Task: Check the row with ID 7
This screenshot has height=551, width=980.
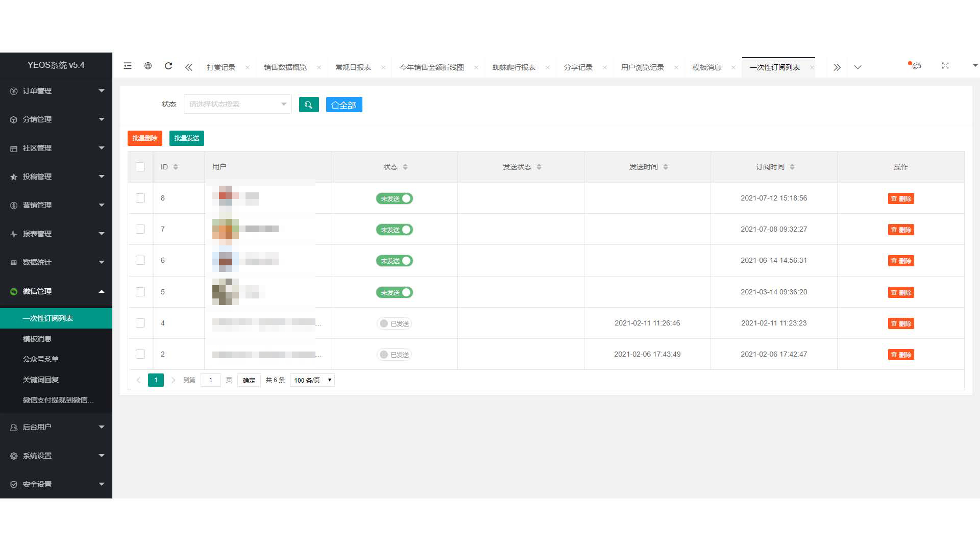Action: (x=140, y=229)
